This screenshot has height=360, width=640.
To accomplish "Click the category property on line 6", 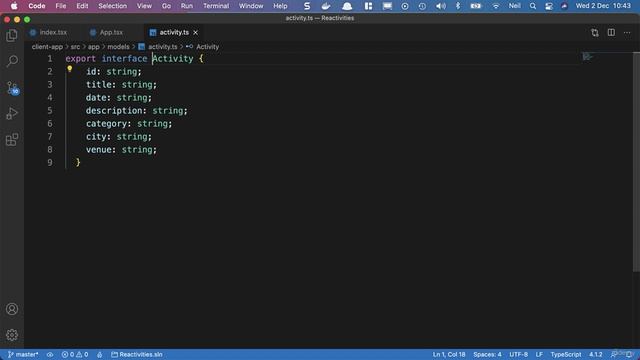I will point(106,124).
